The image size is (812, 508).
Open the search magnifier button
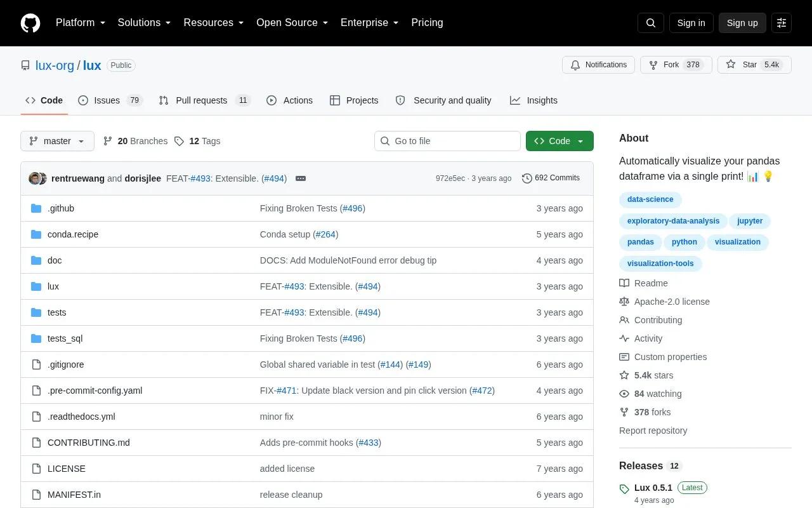click(651, 23)
